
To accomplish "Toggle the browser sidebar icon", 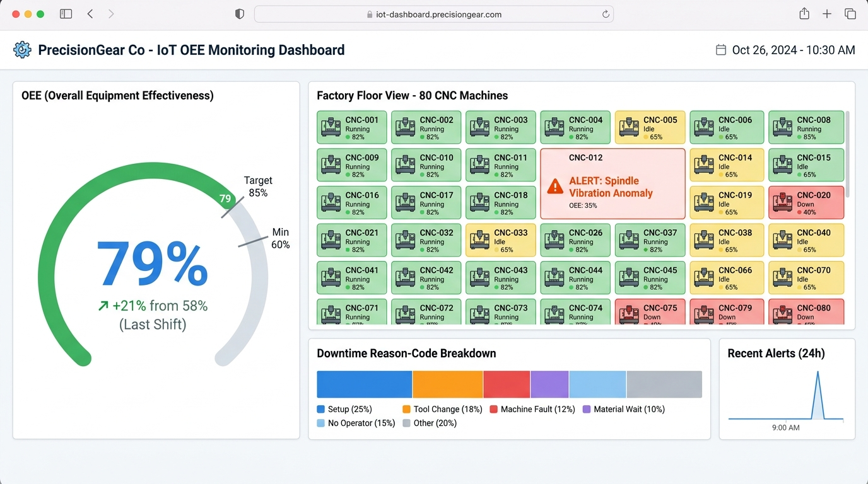I will click(x=66, y=14).
